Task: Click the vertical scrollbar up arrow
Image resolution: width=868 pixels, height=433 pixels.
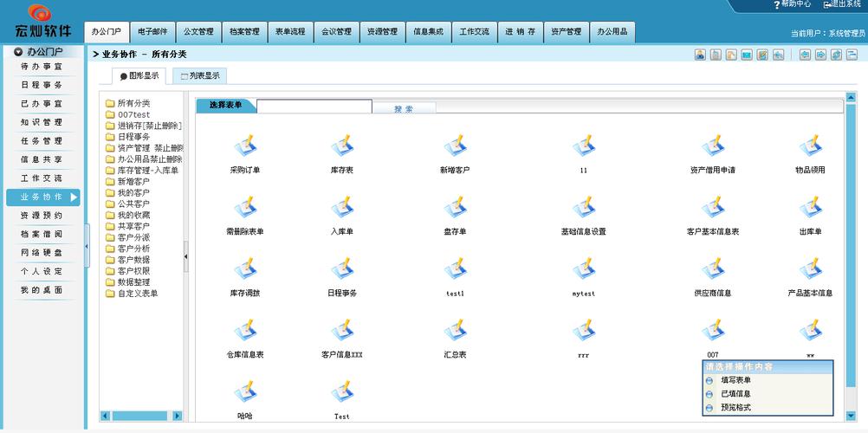Action: coord(851,97)
